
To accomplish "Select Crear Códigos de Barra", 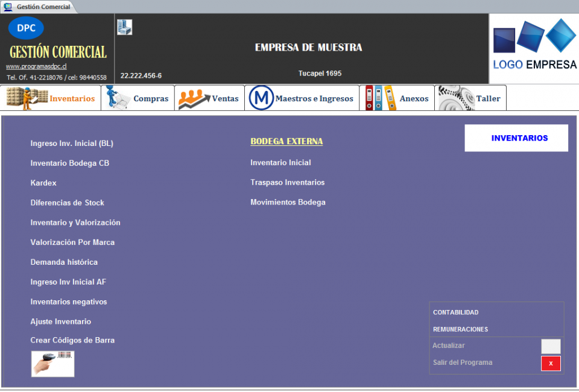I will click(72, 340).
